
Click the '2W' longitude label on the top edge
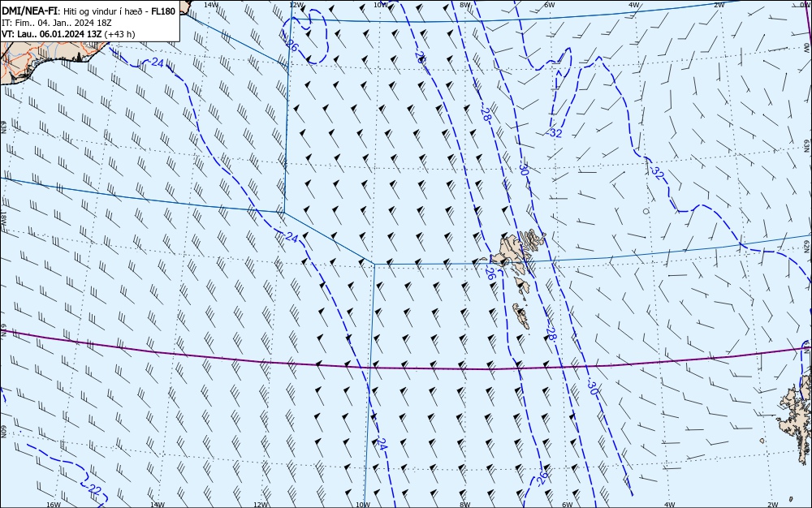719,5
